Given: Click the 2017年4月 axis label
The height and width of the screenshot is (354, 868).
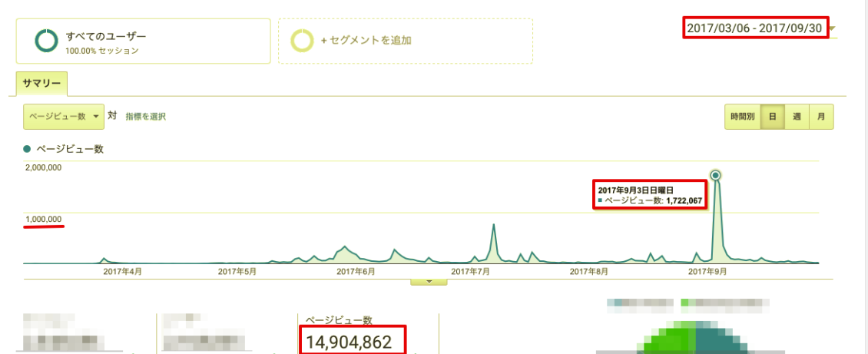Looking at the screenshot, I should 122,272.
